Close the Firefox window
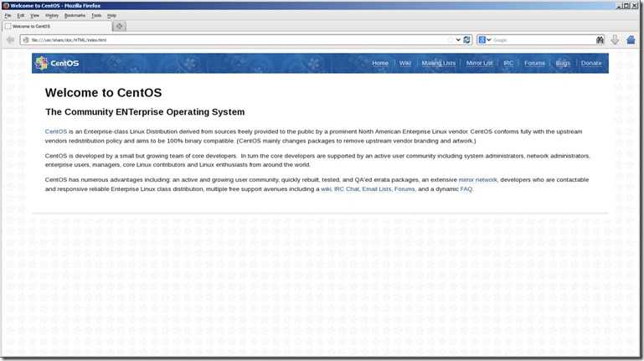The width and height of the screenshot is (644, 361). pyautogui.click(x=634, y=6)
